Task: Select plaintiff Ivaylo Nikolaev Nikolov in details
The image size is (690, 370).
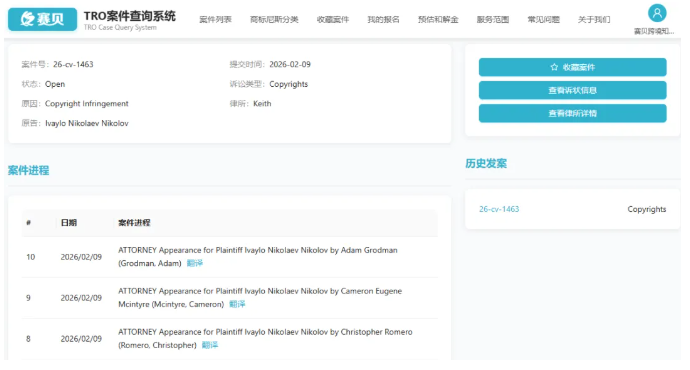Action: click(x=87, y=123)
